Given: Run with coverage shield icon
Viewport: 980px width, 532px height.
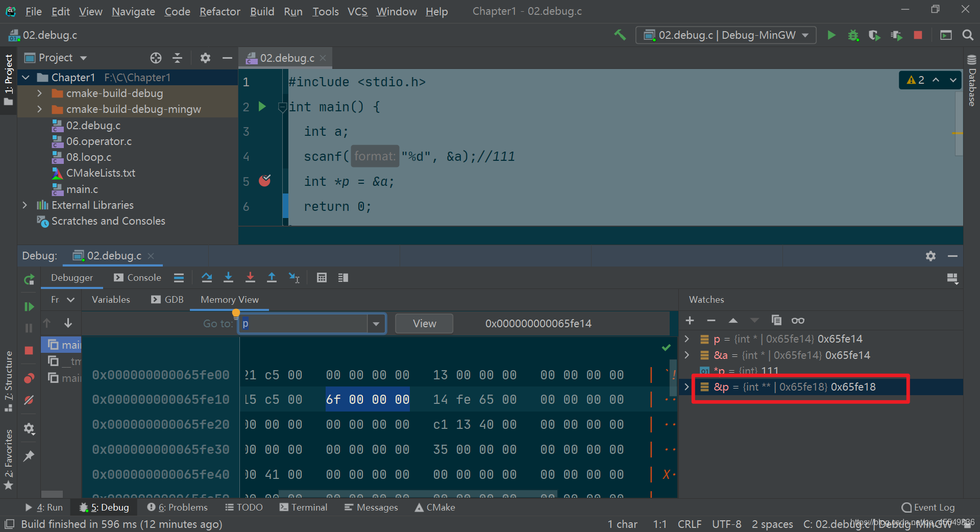Looking at the screenshot, I should [x=874, y=35].
